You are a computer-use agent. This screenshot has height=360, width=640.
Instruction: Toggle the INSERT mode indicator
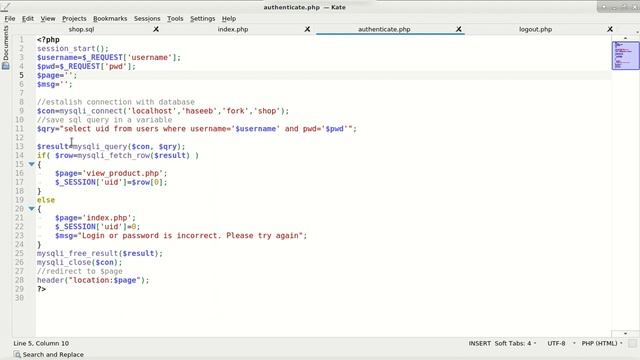point(480,343)
